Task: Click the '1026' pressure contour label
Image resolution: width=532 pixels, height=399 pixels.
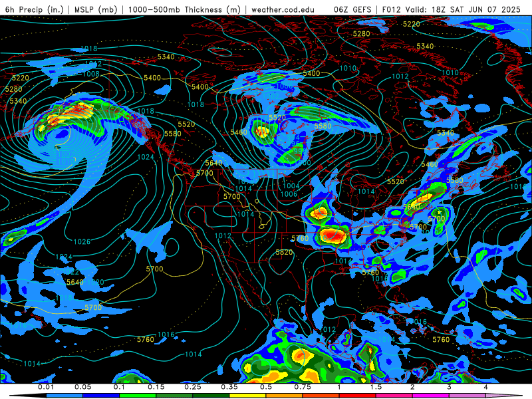Action: [82, 241]
